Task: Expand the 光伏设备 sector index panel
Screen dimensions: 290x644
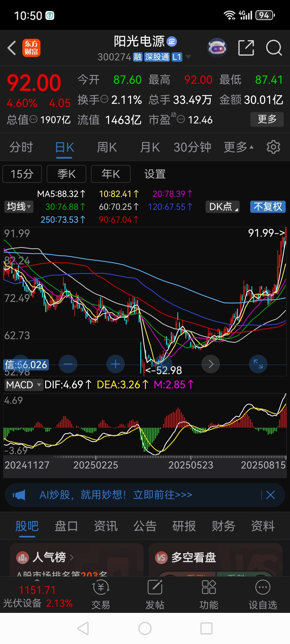Action: pos(38,596)
